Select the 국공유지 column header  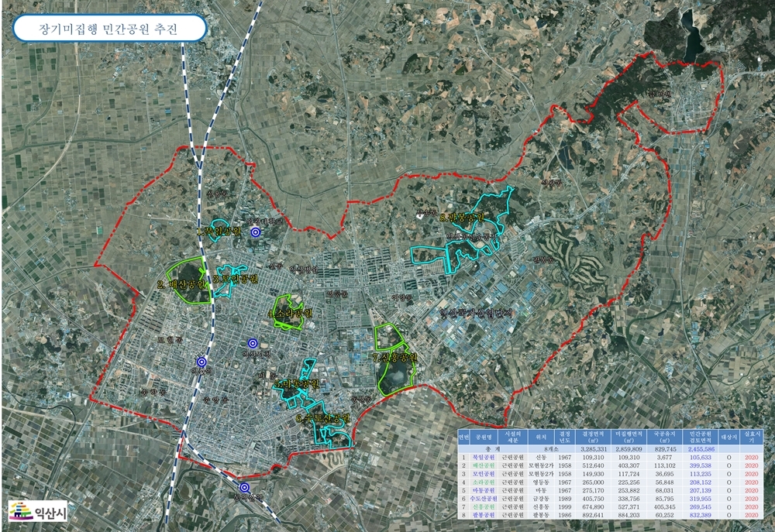click(x=664, y=437)
